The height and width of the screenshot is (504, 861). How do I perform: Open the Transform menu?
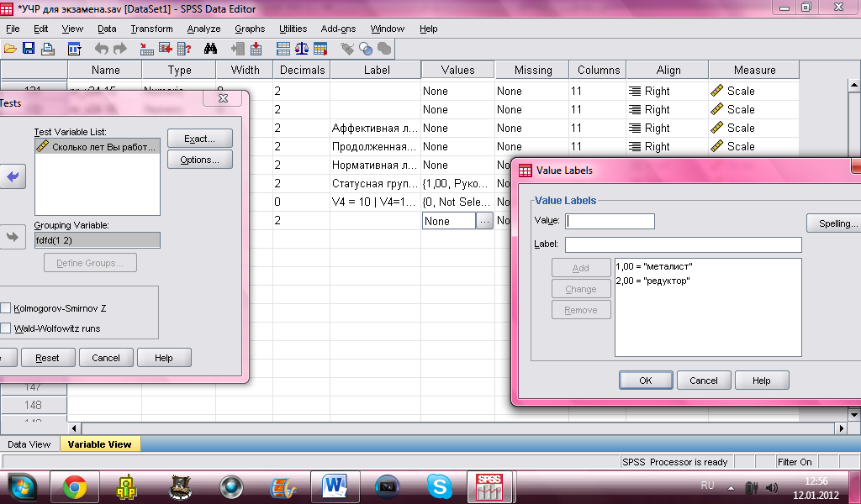[151, 29]
